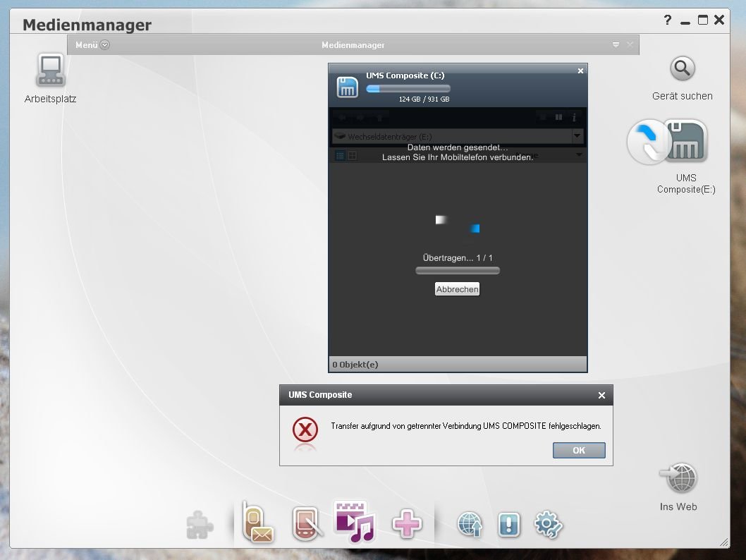The width and height of the screenshot is (746, 560).
Task: Click the dimmed pause icon in panel toolbar
Action: pyautogui.click(x=558, y=117)
